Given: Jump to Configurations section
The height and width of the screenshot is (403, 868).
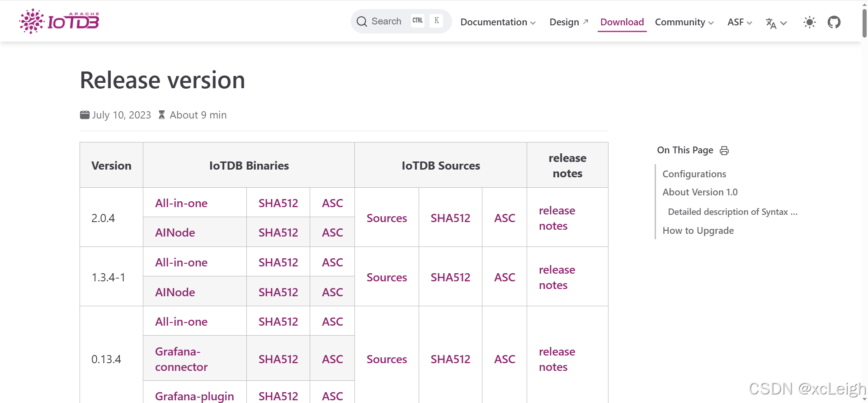Looking at the screenshot, I should tap(694, 174).
